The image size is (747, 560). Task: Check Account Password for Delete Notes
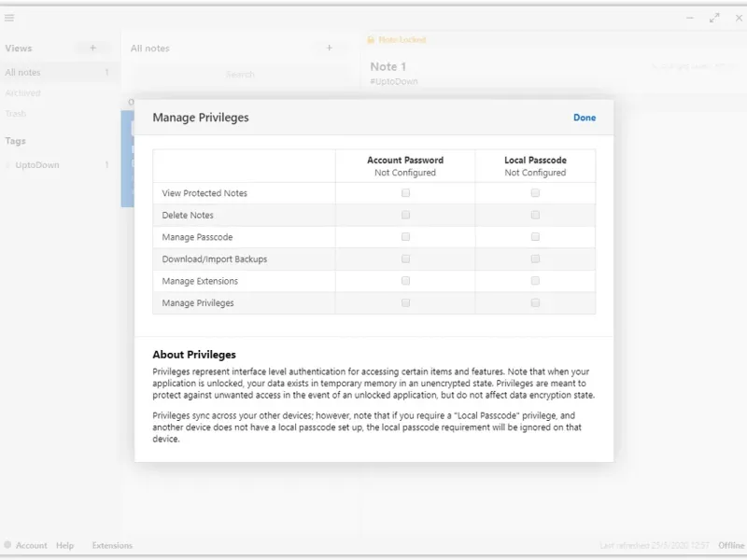click(405, 215)
